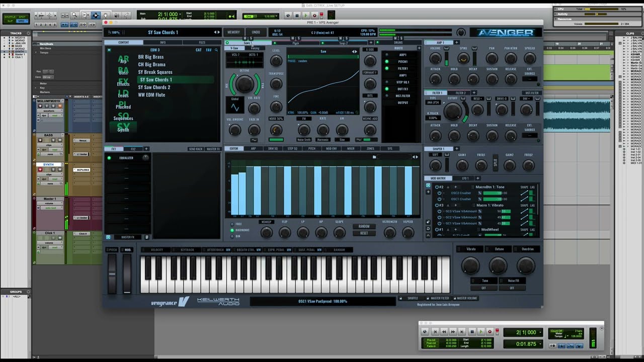Open the ARP tab in editor
Screen dimensions: 644x362
click(x=254, y=149)
